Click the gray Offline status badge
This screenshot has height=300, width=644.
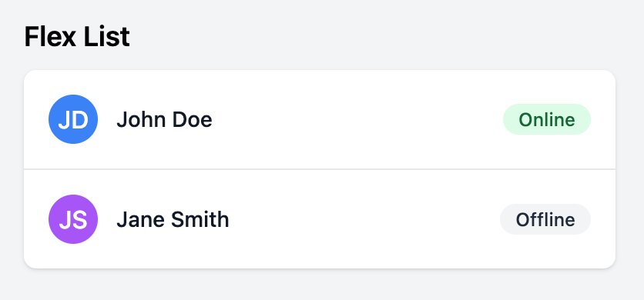click(x=545, y=219)
